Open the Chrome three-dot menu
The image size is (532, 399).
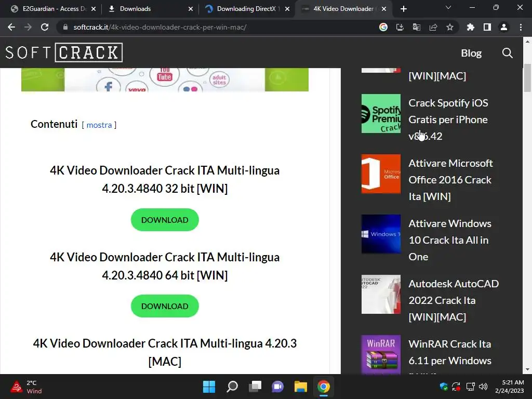[521, 27]
